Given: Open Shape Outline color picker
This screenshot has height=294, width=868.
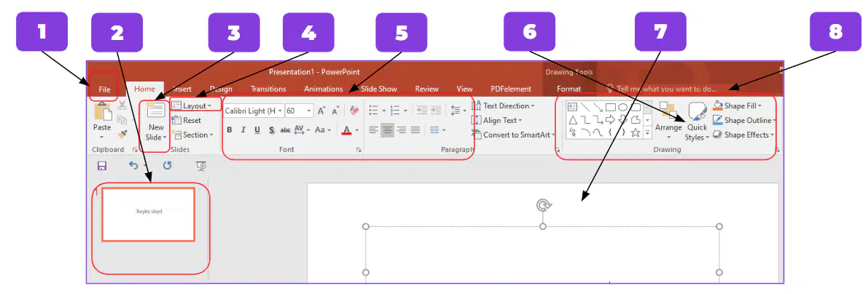Looking at the screenshot, I should click(x=745, y=120).
